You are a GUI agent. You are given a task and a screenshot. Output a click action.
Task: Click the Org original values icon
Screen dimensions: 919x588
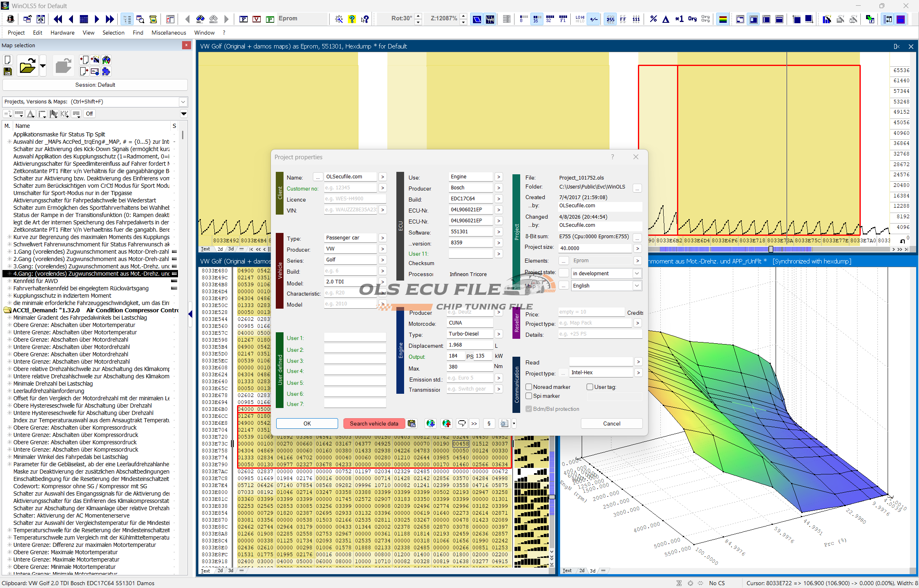click(692, 19)
